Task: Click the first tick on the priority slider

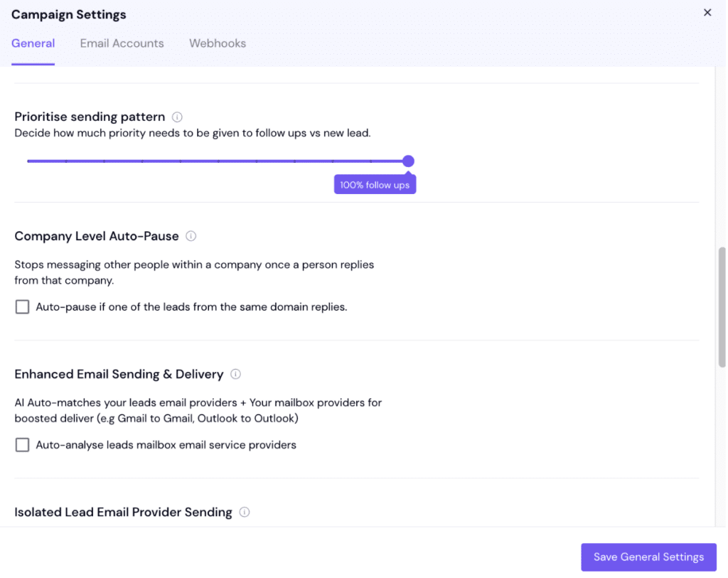Action: [x=66, y=161]
